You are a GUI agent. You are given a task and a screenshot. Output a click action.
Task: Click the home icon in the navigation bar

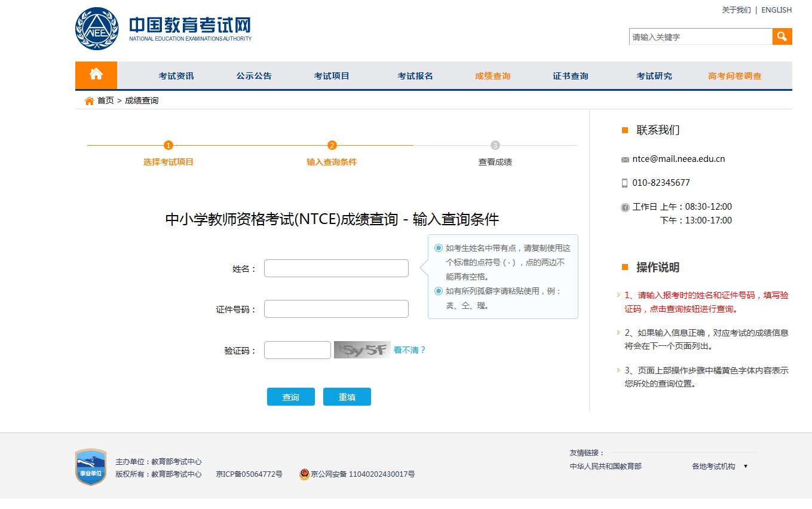click(x=96, y=75)
